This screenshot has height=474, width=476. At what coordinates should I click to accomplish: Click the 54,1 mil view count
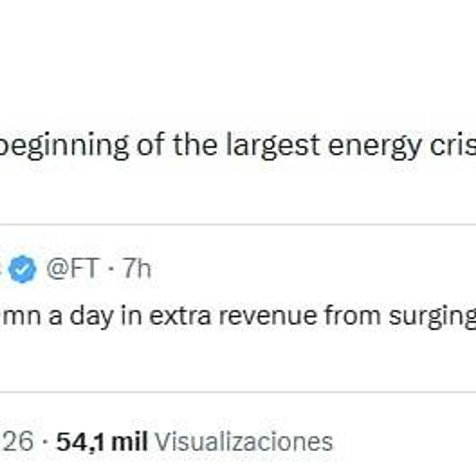(x=102, y=442)
